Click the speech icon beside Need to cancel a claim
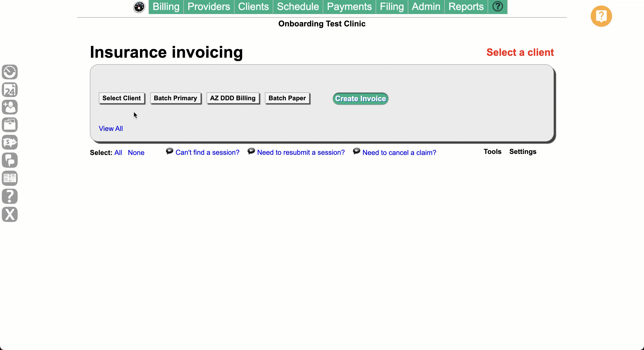Screen dimensions: 644x350 (356, 151)
